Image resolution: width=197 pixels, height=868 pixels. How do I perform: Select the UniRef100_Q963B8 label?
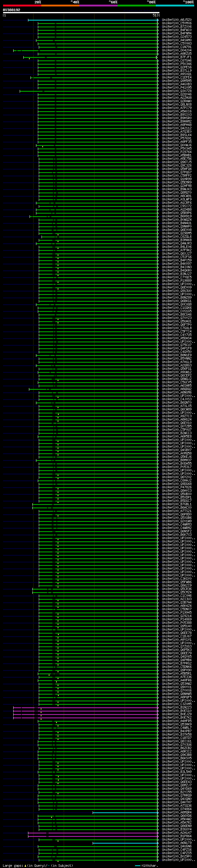click(x=177, y=755)
